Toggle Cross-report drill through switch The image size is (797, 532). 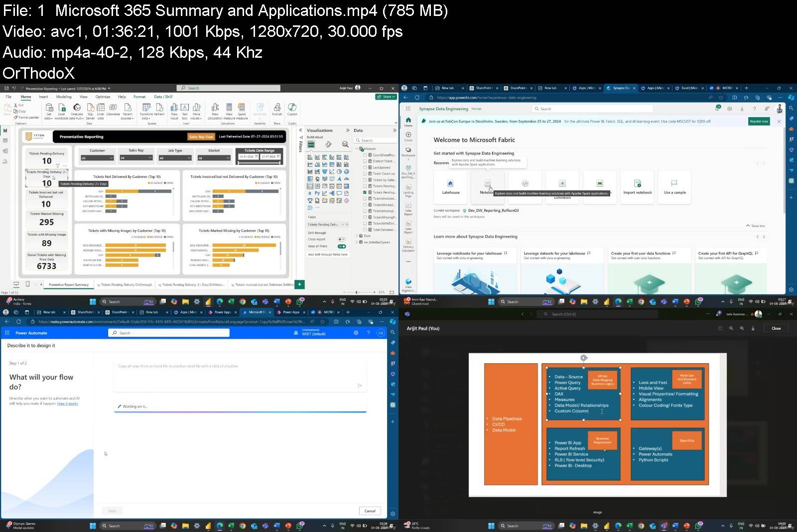point(342,240)
